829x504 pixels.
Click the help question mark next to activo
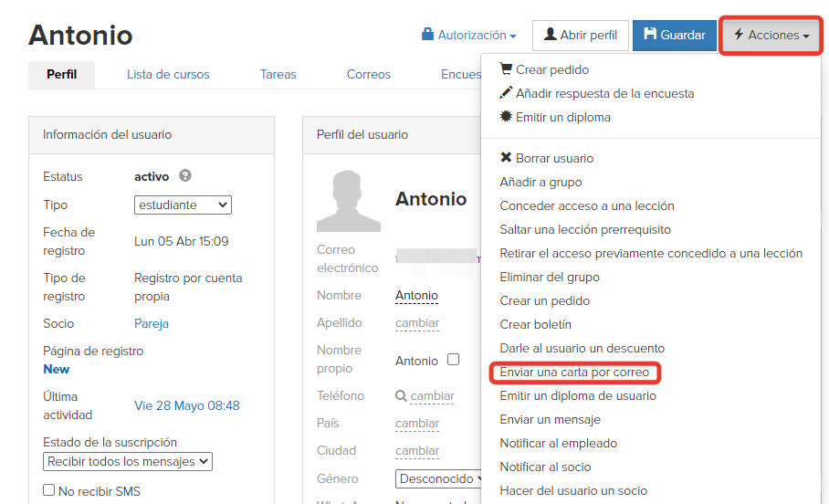[x=184, y=175]
